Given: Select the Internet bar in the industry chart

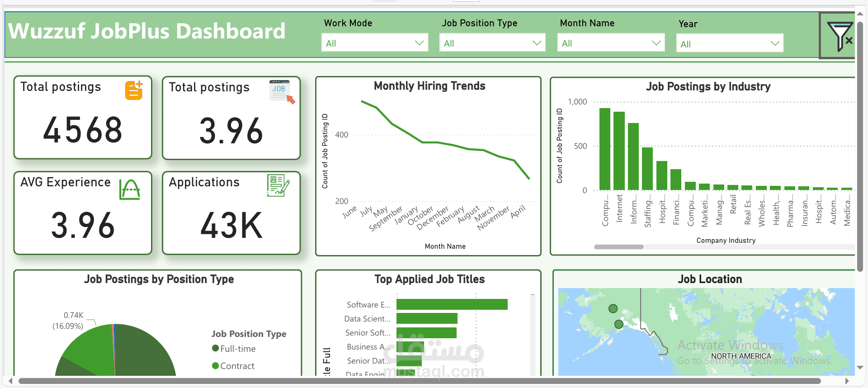Looking at the screenshot, I should tap(619, 151).
